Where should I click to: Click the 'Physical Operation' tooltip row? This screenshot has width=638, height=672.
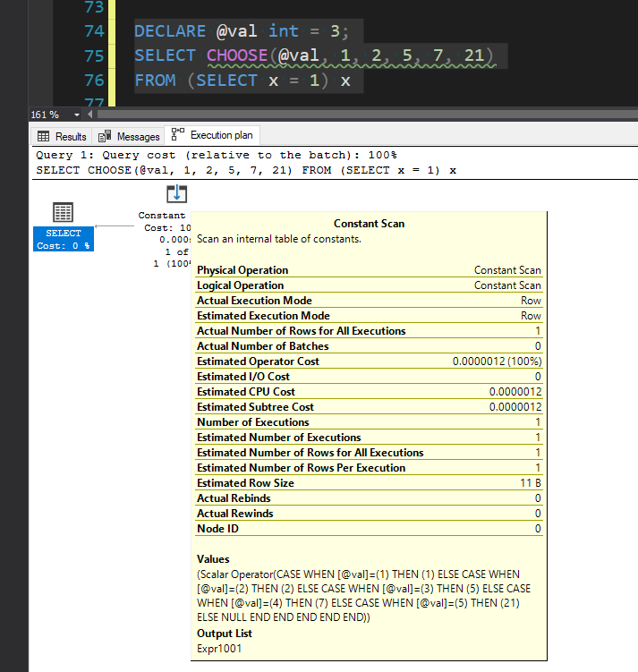point(369,270)
